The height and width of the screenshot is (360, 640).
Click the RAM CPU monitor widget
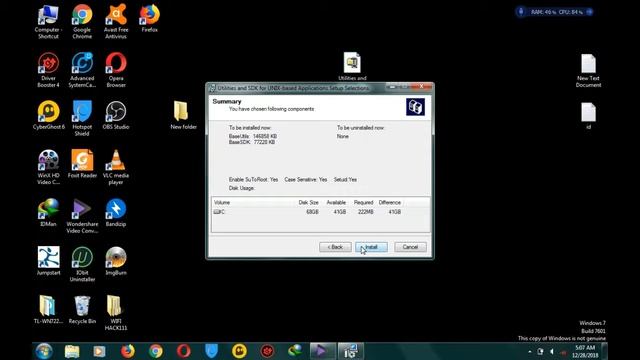[x=555, y=12]
